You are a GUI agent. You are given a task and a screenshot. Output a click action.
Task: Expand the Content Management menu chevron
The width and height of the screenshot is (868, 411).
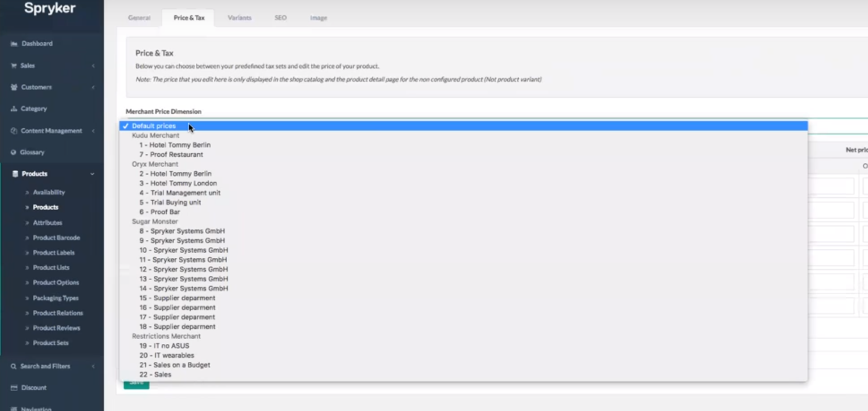[x=93, y=131]
